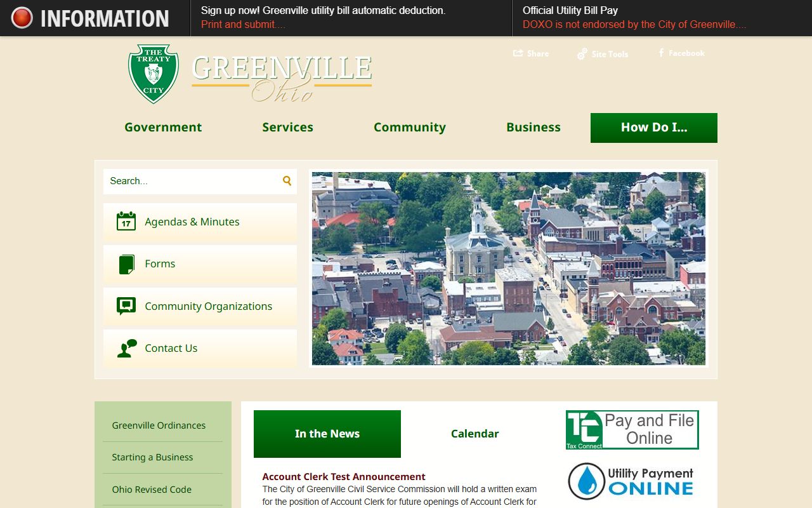Click the red Information alert icon

click(22, 18)
